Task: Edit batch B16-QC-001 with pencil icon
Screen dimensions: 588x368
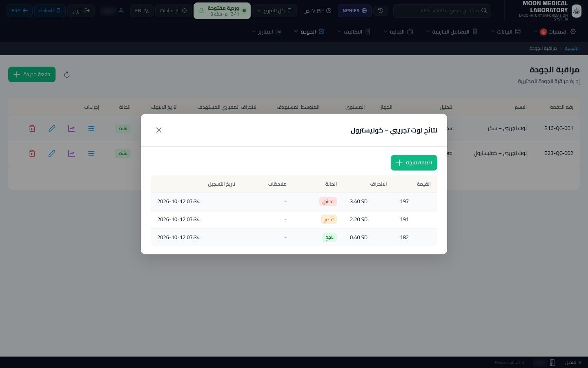Action: [x=52, y=128]
